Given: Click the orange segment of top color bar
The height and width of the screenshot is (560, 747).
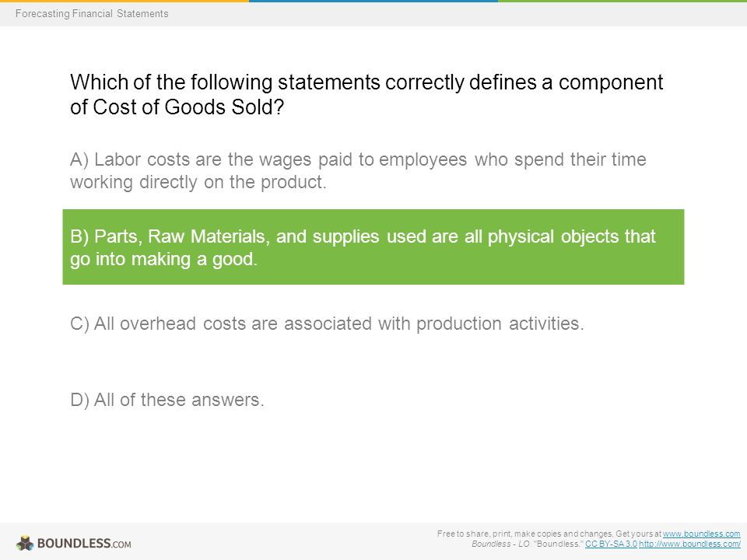Looking at the screenshot, I should pyautogui.click(x=124, y=1).
